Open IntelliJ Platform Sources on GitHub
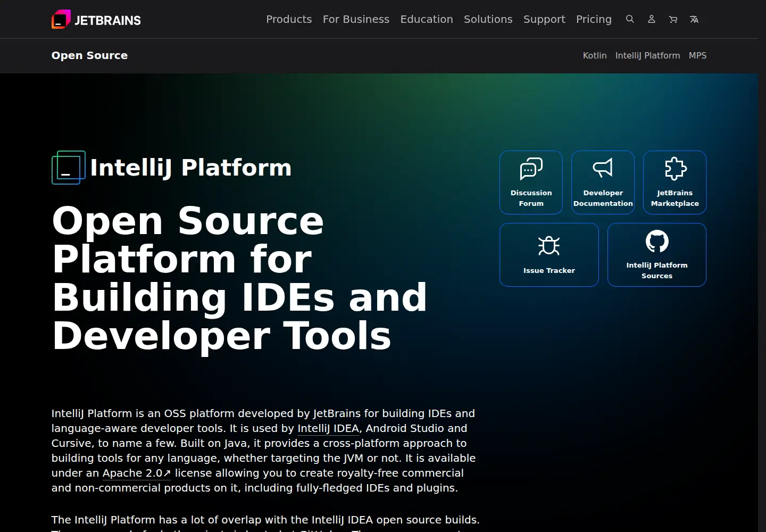The image size is (766, 532). [657, 255]
